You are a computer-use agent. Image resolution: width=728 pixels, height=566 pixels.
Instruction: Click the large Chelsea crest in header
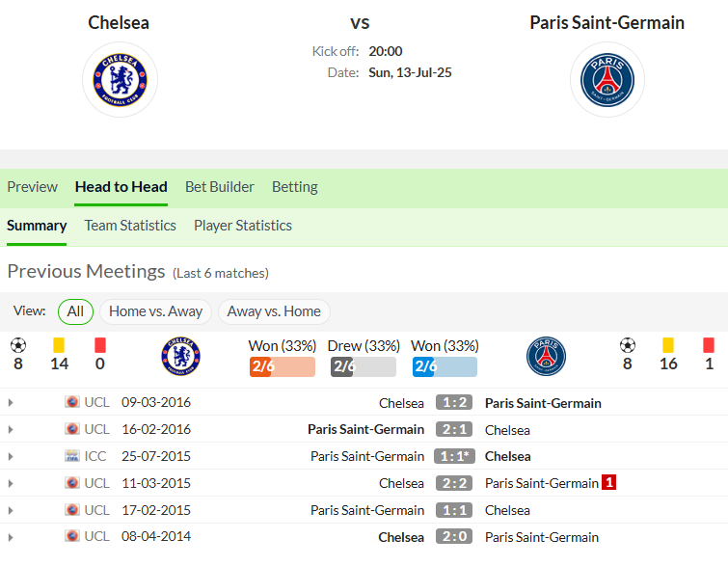pos(120,79)
